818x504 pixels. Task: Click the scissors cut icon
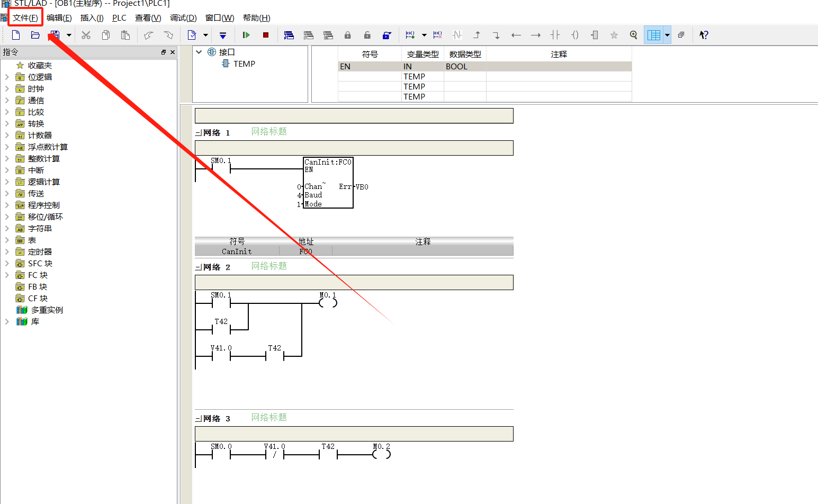coord(86,35)
